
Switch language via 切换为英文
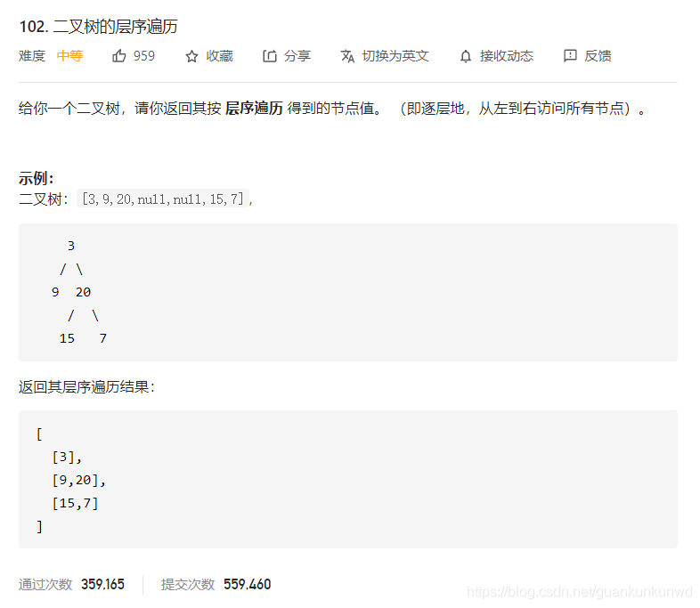[395, 56]
